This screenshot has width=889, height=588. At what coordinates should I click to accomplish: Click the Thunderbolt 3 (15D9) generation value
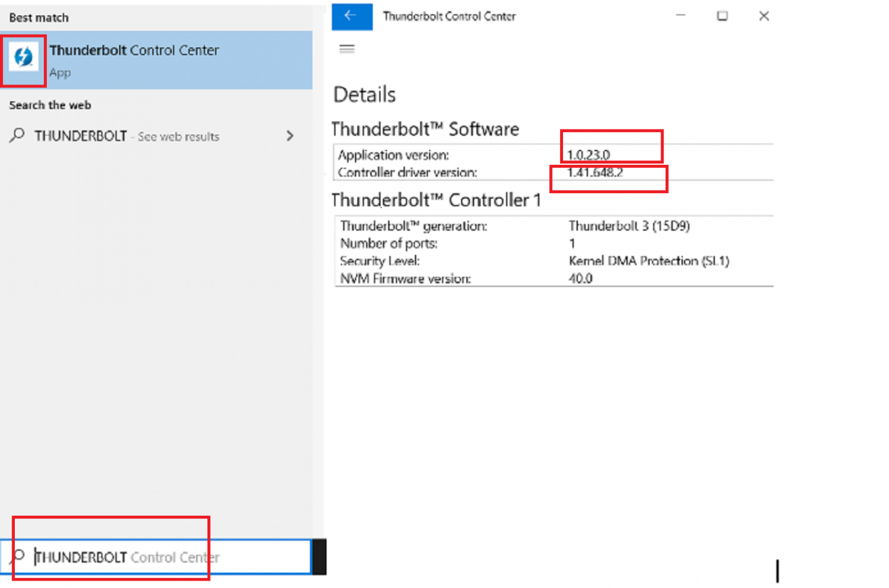[628, 226]
